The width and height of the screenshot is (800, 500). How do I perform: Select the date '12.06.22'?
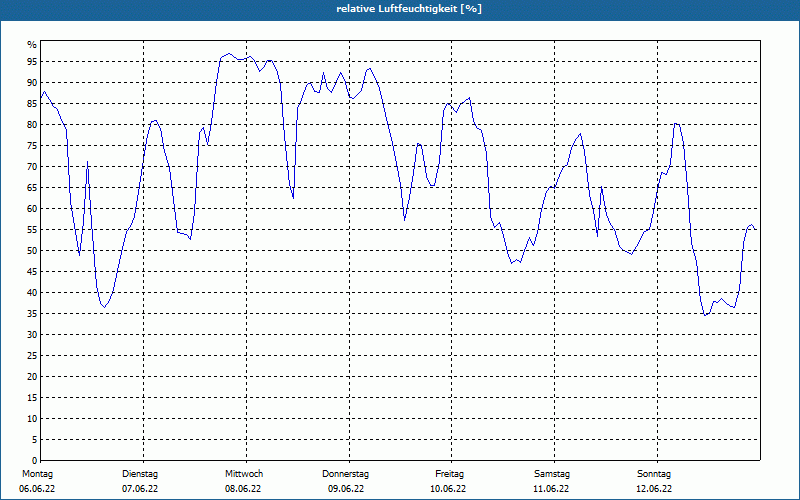click(654, 489)
